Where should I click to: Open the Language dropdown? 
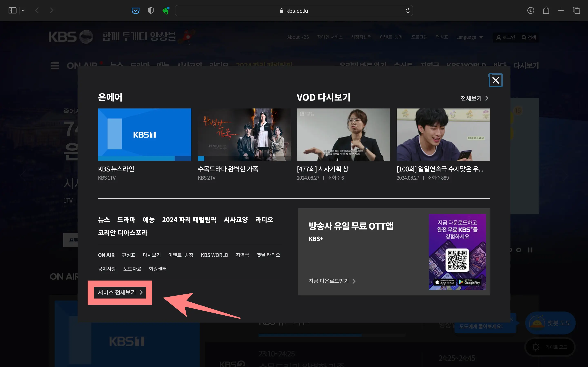[x=469, y=37]
